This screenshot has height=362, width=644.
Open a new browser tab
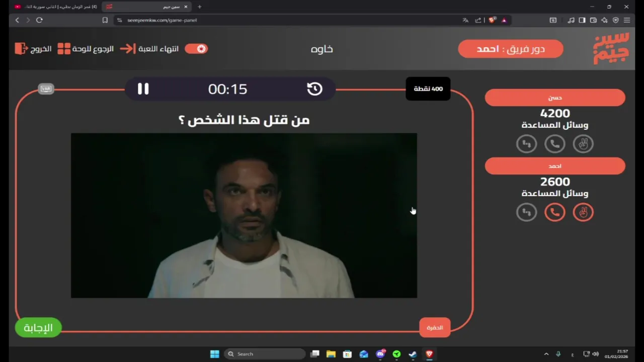click(200, 7)
